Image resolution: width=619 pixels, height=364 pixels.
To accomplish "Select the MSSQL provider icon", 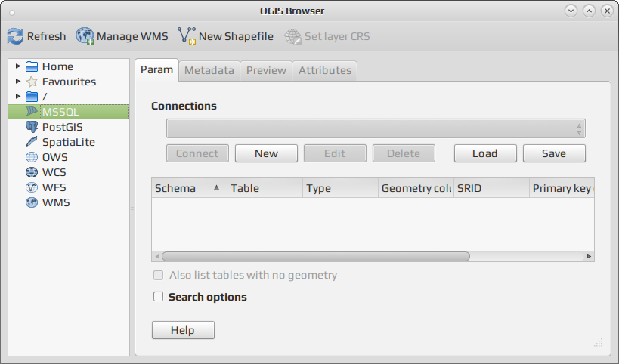I will pos(32,112).
